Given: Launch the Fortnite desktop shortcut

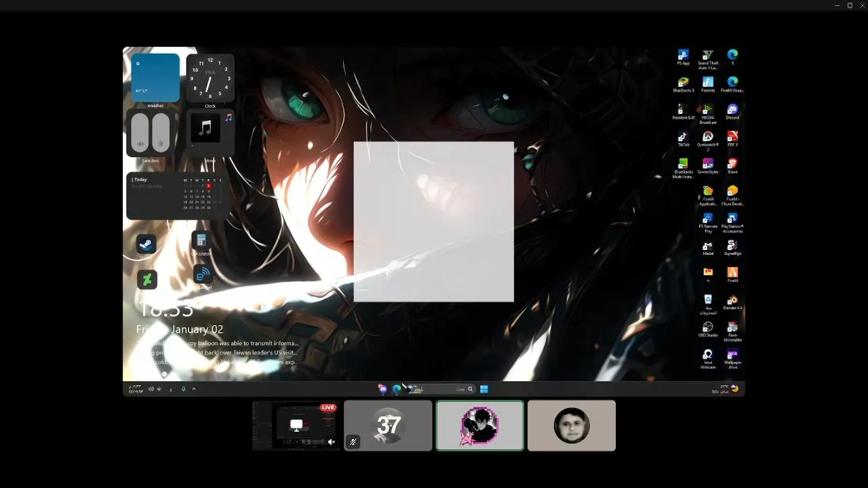Looking at the screenshot, I should click(x=708, y=85).
